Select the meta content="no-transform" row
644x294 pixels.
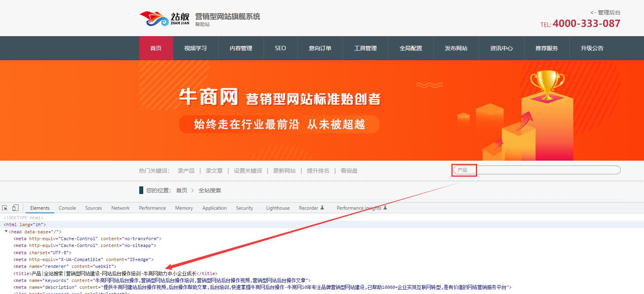pos(87,239)
